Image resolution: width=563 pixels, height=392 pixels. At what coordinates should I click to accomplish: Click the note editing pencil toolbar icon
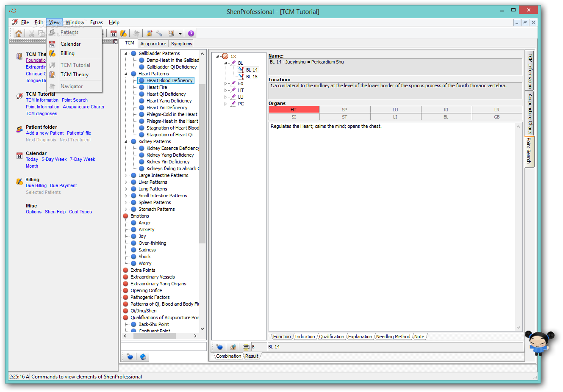(x=150, y=33)
